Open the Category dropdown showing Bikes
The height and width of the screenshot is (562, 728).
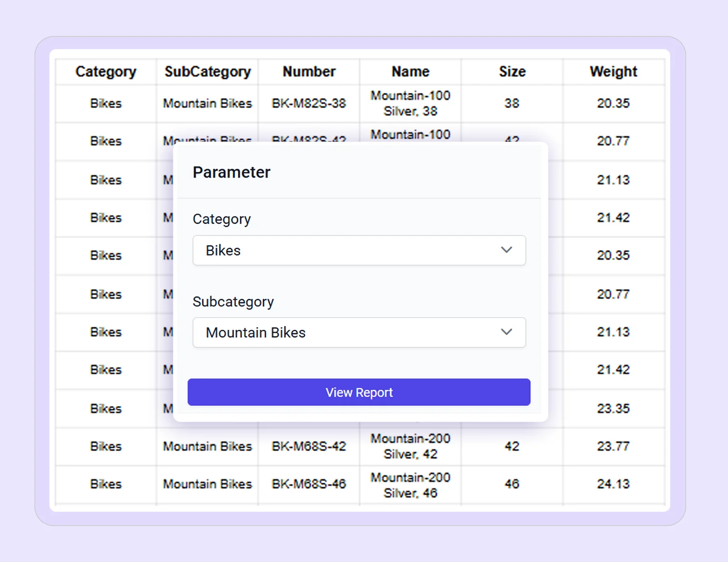tap(359, 250)
